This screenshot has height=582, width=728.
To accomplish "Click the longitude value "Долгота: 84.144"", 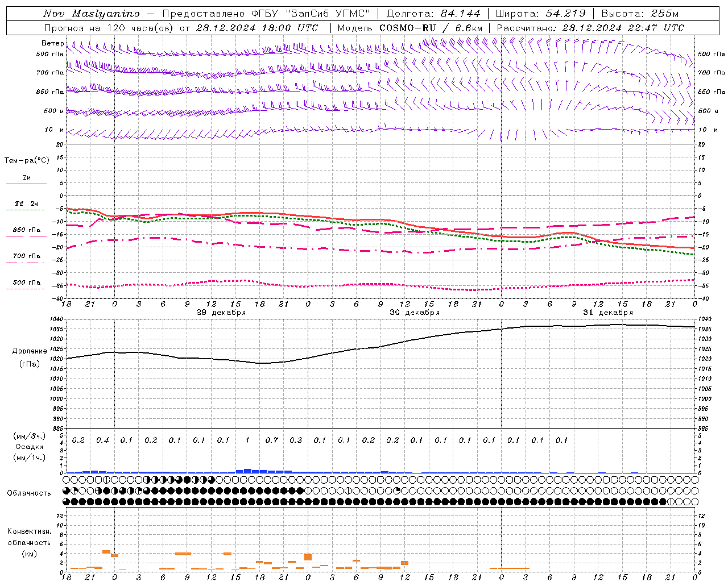I will coord(433,14).
